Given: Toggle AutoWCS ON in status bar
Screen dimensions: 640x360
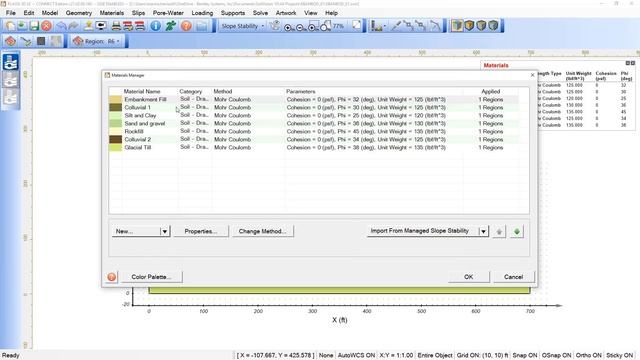Looking at the screenshot, I should coord(356,356).
